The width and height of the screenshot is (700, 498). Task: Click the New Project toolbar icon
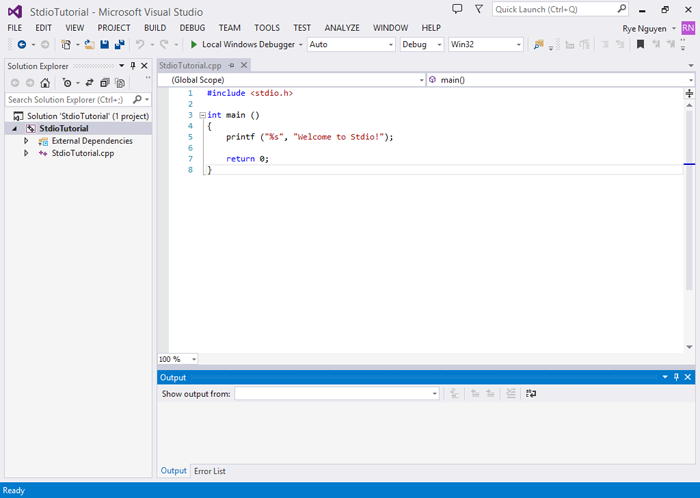(66, 44)
